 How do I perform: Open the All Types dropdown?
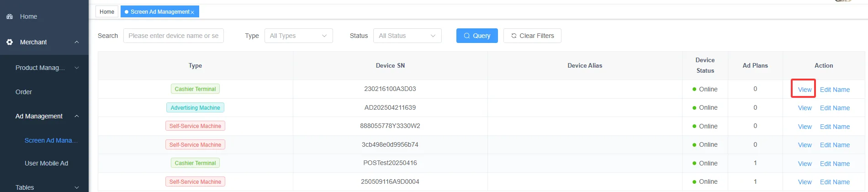click(299, 36)
